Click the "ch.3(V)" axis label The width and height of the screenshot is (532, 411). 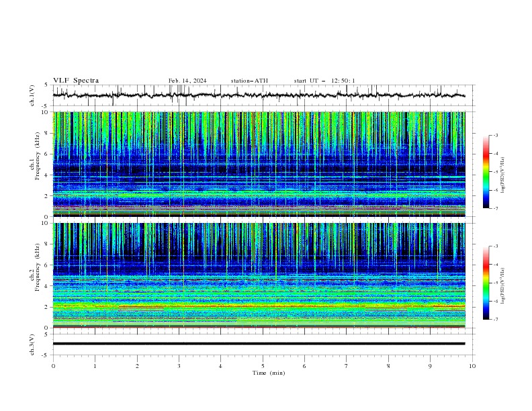[x=32, y=345]
